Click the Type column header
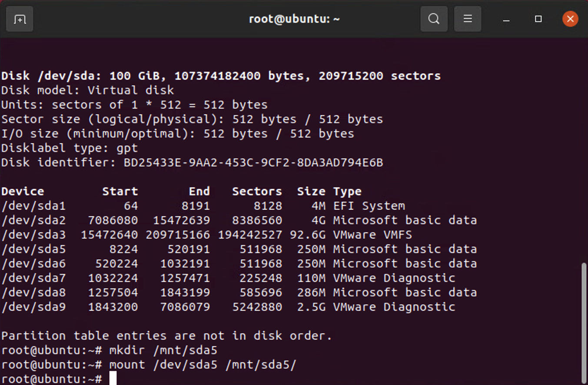 [347, 191]
